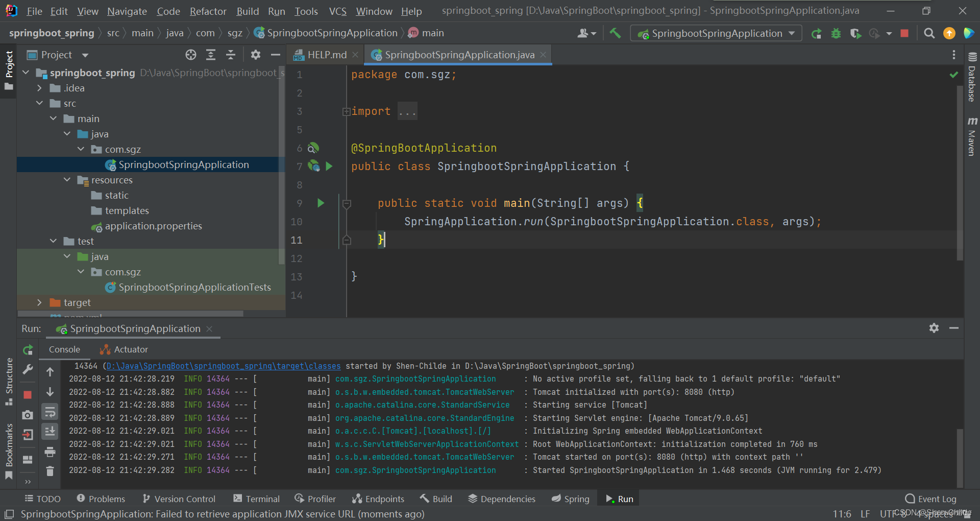Select Opened File crosshair icon in Project panel

tap(191, 55)
